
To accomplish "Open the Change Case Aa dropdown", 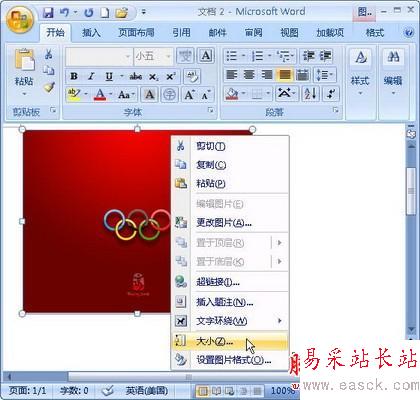I will 127,95.
